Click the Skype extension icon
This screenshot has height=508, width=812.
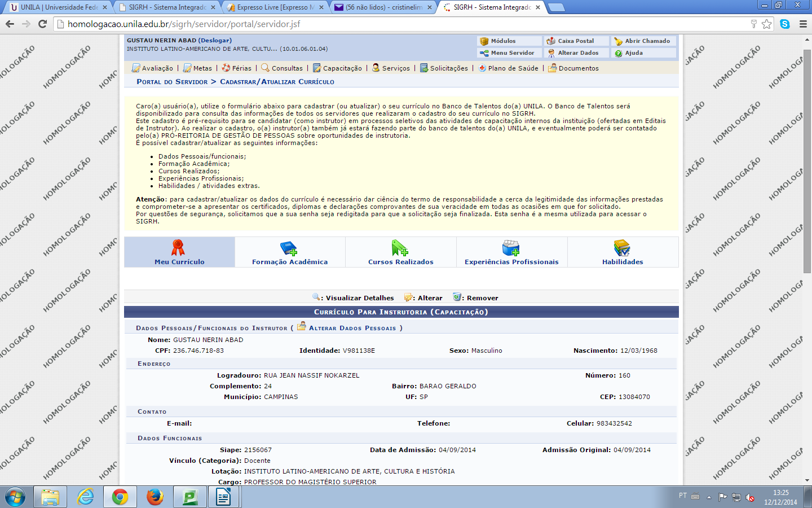pyautogui.click(x=785, y=24)
